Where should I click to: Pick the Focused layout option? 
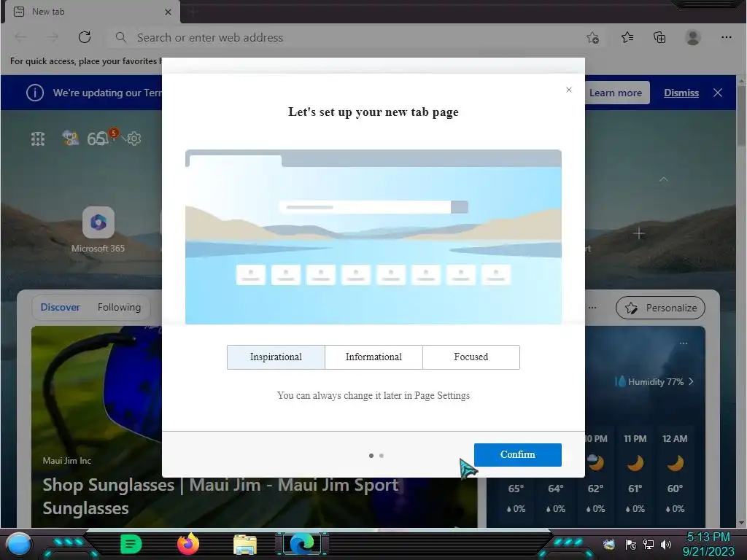click(471, 357)
